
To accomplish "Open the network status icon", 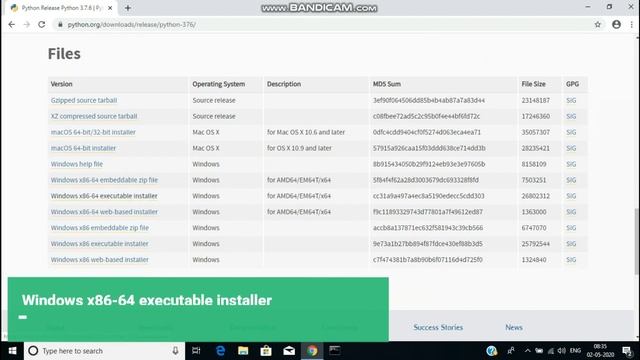I will click(x=551, y=351).
